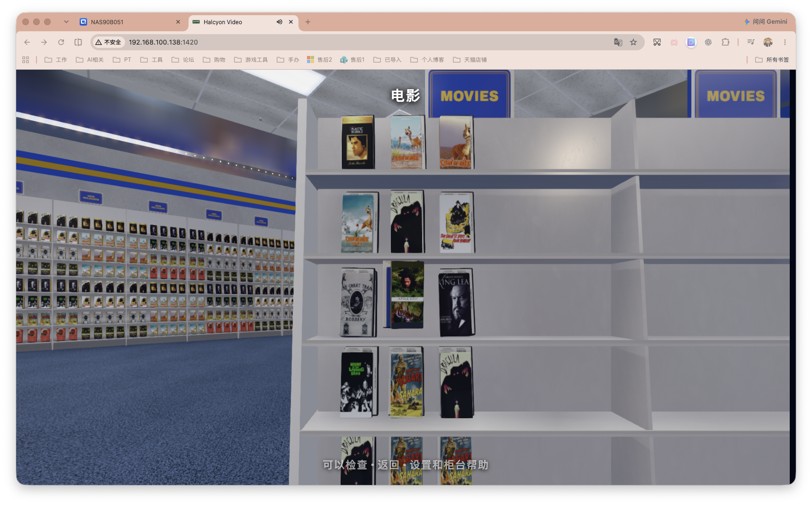Open the 工具 bookmark folder
Viewport: 812px width, 505px height.
152,60
